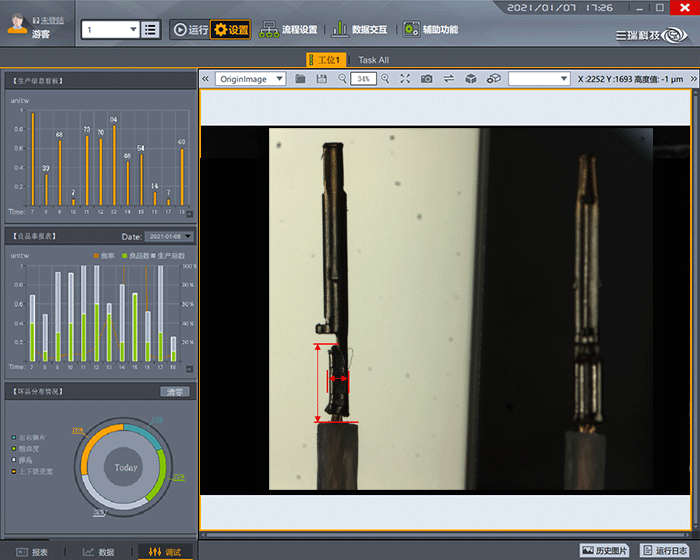
Task: Toggle the 弹高 legend item
Action: tap(22, 460)
